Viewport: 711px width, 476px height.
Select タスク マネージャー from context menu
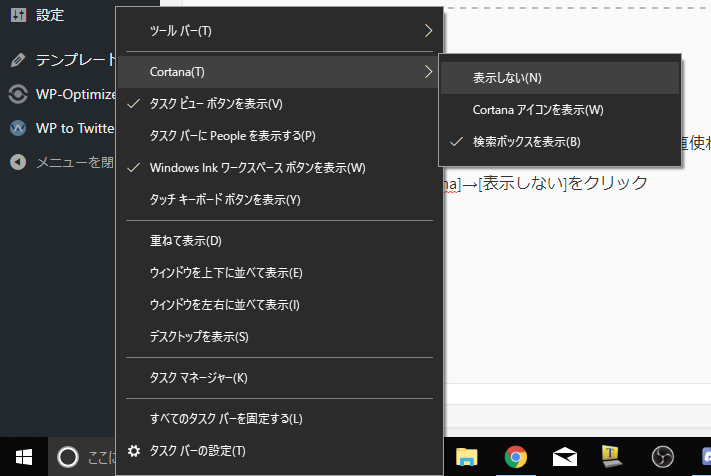tap(198, 377)
